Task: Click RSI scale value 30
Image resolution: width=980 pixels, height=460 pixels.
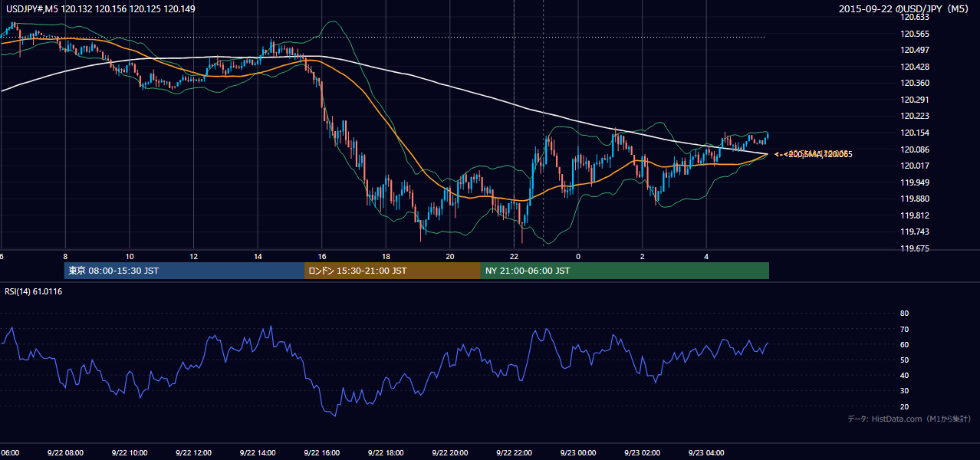Action: tap(904, 391)
